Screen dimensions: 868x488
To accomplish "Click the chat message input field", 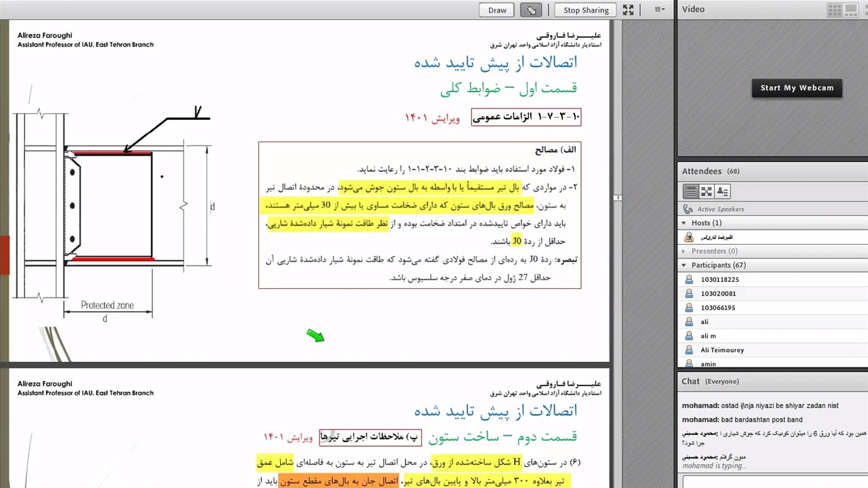I will click(x=773, y=481).
